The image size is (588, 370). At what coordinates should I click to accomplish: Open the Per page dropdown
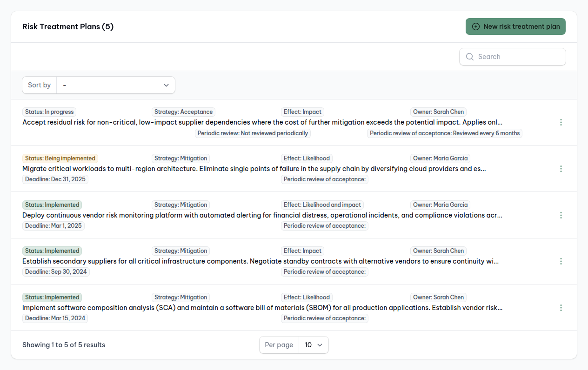[x=314, y=345]
